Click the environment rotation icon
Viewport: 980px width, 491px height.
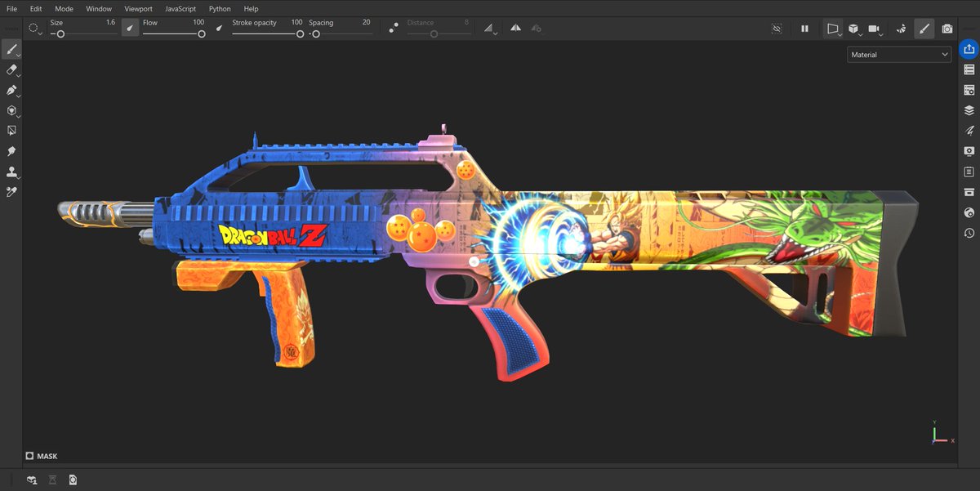tap(902, 28)
